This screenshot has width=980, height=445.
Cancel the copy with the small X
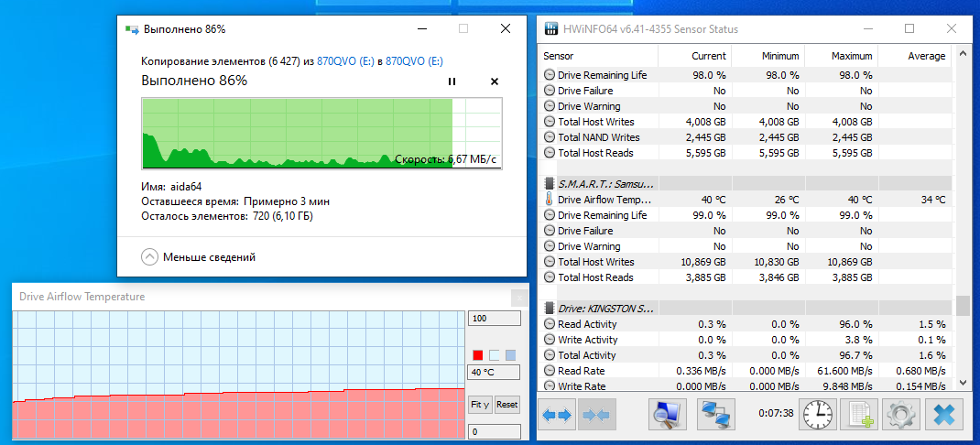pyautogui.click(x=495, y=81)
